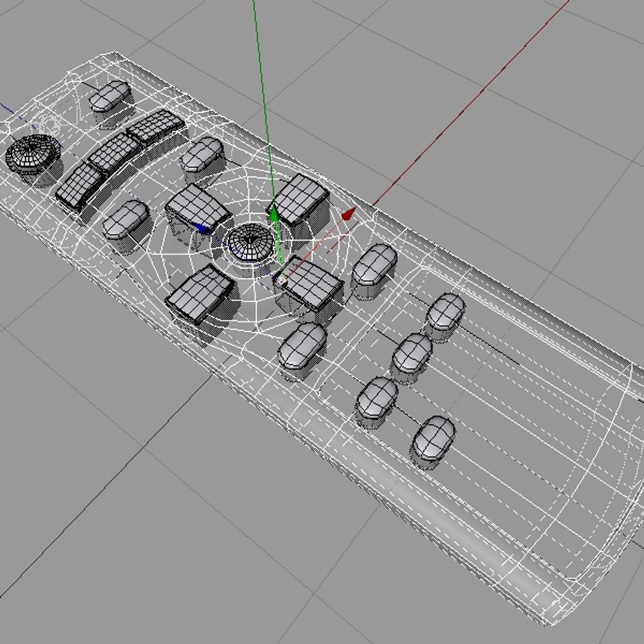Select the lone oval button above the curved bar
Image resolution: width=644 pixels, height=644 pixels.
click(110, 95)
